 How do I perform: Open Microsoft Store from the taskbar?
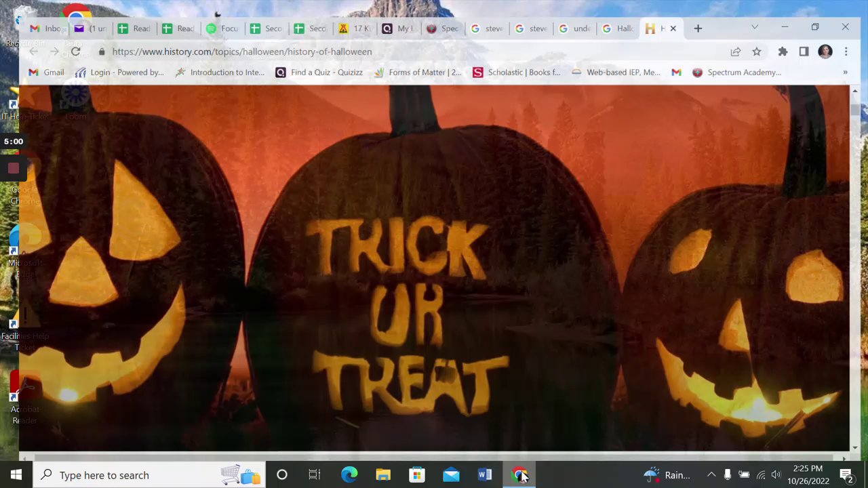pos(417,475)
